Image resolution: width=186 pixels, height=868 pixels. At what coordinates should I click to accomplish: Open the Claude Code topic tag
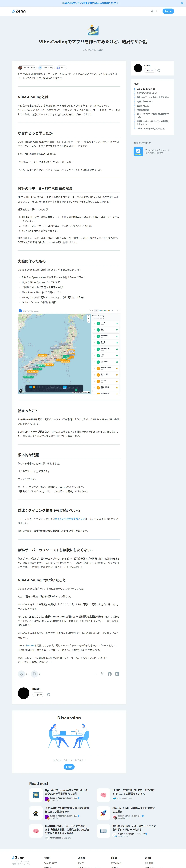click(27, 68)
